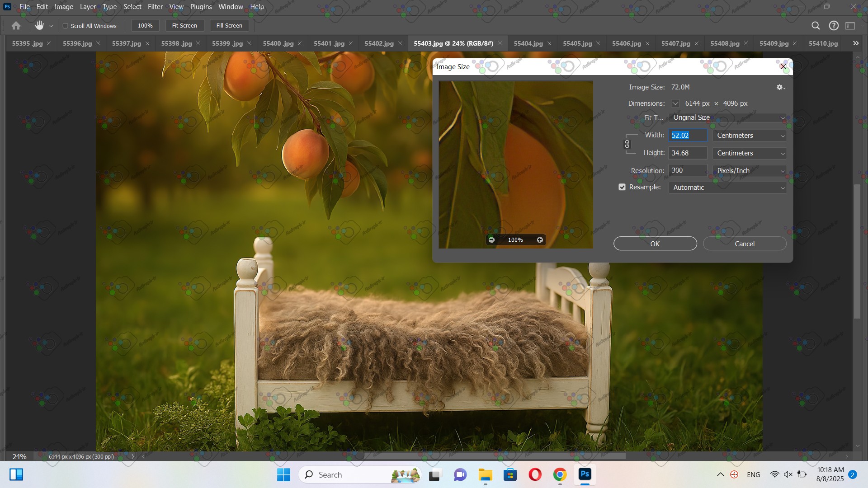Zoom out the preview with minus icon
868x488 pixels.
(491, 240)
